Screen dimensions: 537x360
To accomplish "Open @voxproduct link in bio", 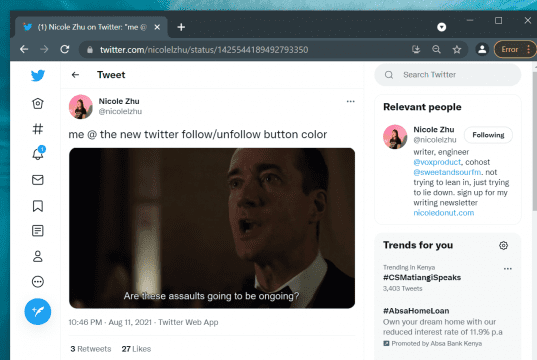I will pos(437,162).
